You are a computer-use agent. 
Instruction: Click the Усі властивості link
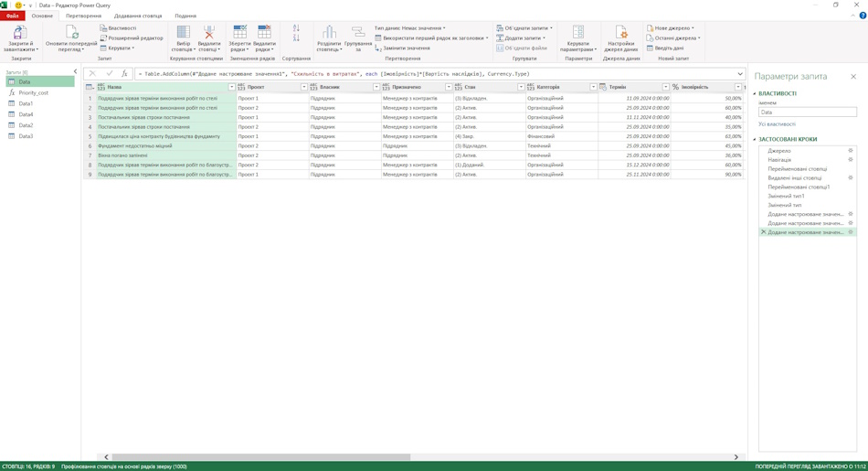coord(778,124)
